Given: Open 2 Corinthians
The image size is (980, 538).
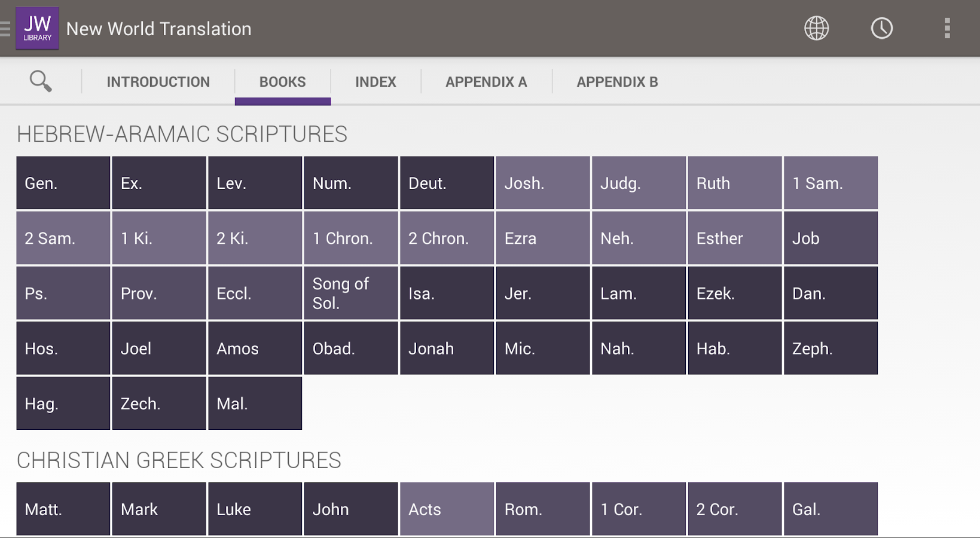Looking at the screenshot, I should pos(734,509).
